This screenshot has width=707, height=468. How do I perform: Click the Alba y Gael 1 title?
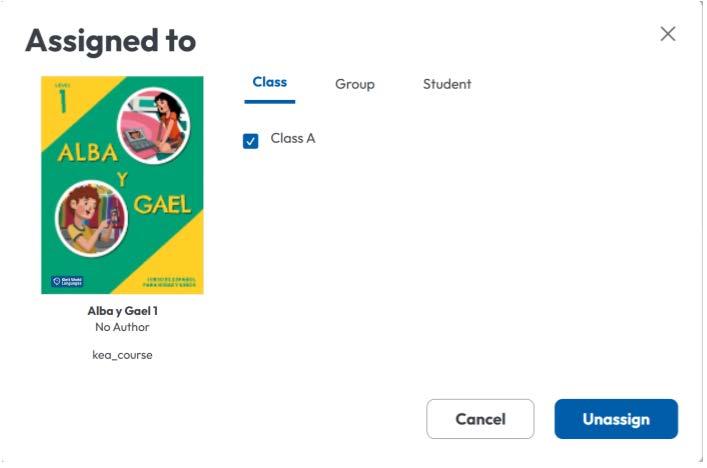pos(122,311)
